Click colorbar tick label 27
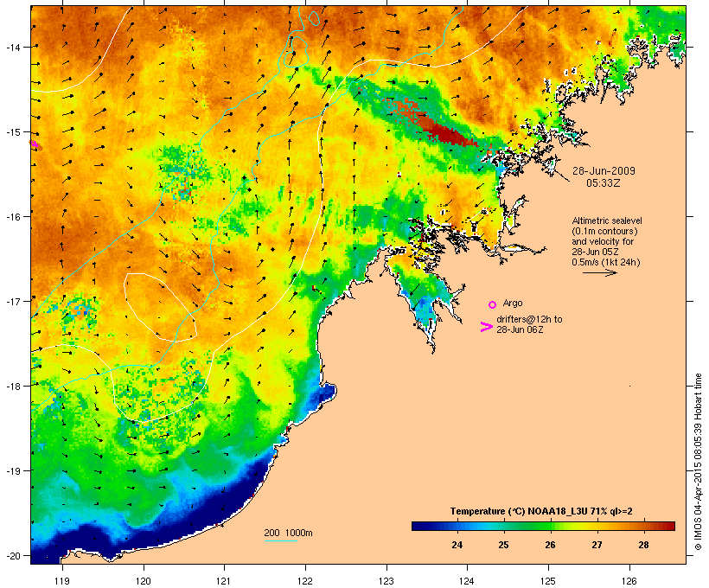709x588 pixels. (x=597, y=545)
